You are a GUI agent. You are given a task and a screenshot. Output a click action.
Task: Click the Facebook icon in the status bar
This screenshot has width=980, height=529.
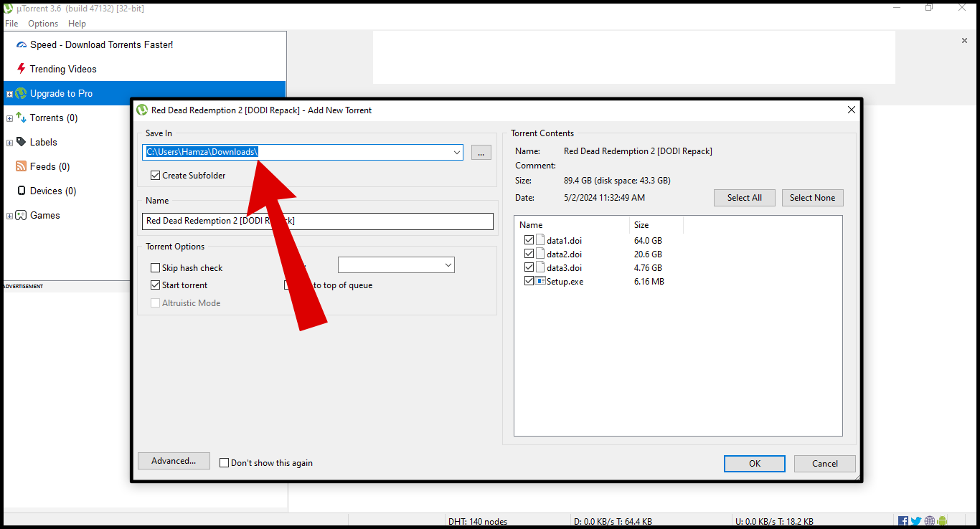[x=903, y=521]
